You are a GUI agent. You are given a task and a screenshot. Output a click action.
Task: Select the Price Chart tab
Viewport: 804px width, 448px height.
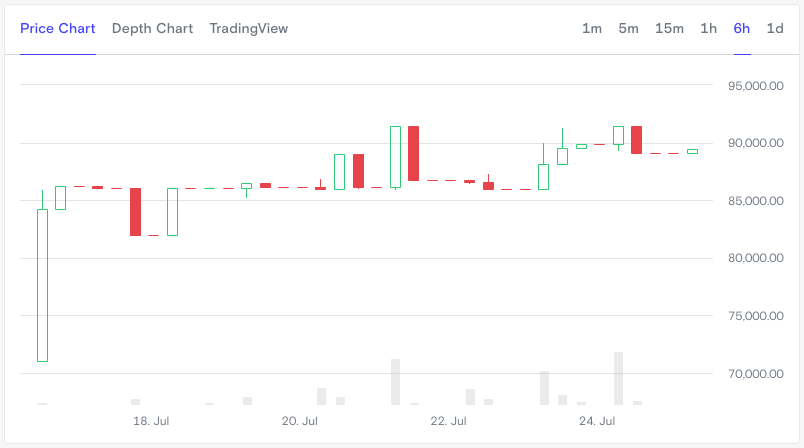tap(58, 28)
